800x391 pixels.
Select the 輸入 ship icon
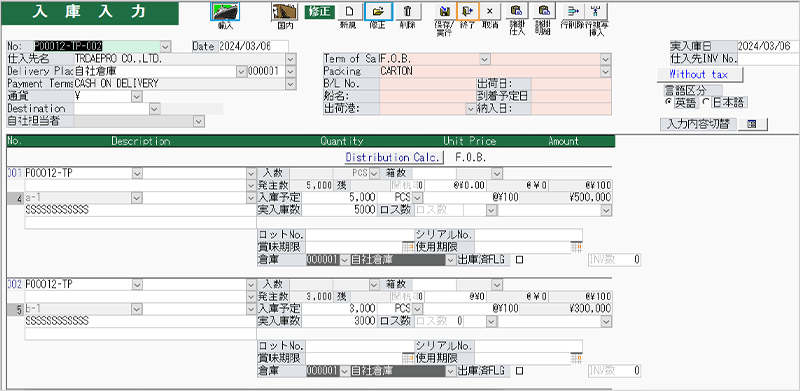[x=225, y=11]
